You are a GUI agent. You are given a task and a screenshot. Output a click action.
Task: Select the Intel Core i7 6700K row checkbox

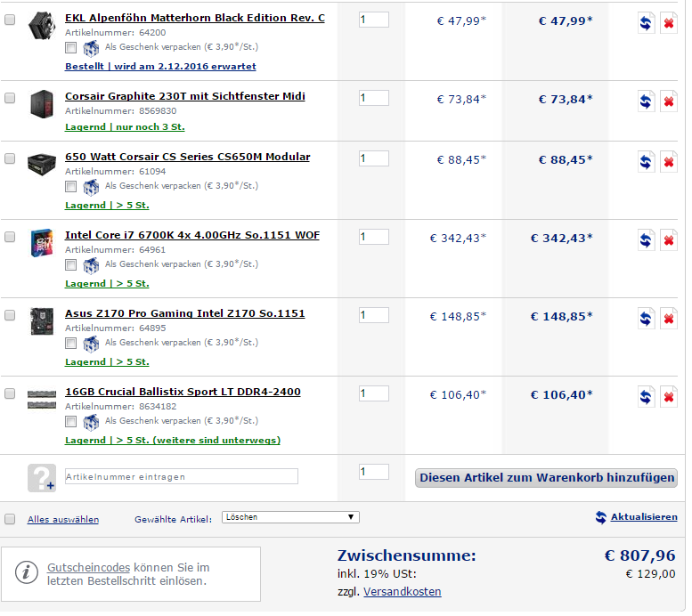tap(10, 237)
